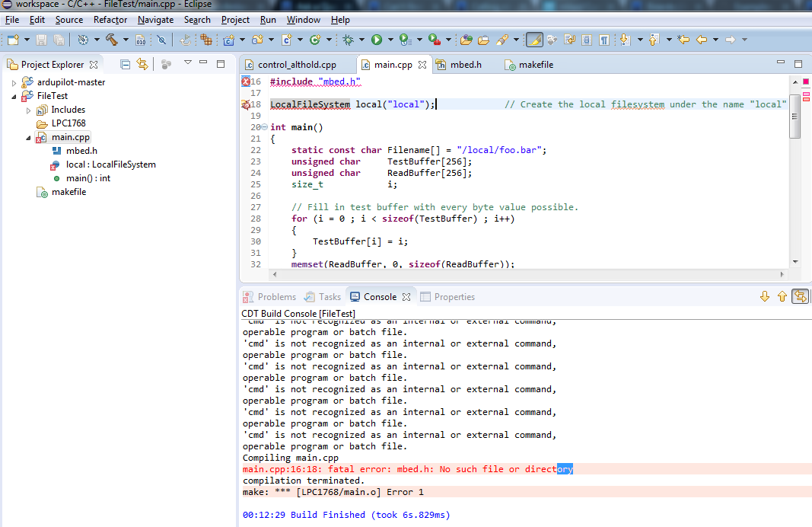Toggle Link with Editor in Project Explorer
Viewport: 812px width, 527px height.
point(142,65)
